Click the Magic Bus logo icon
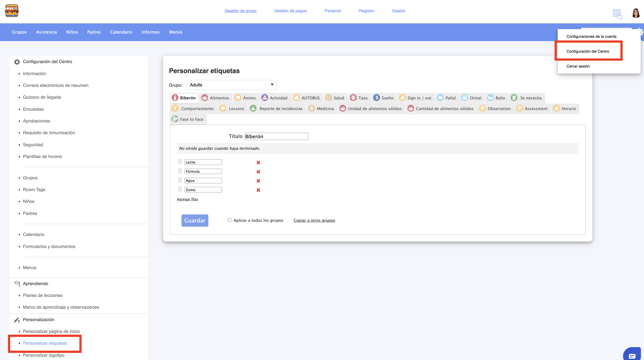The width and height of the screenshot is (644, 360). pyautogui.click(x=12, y=11)
